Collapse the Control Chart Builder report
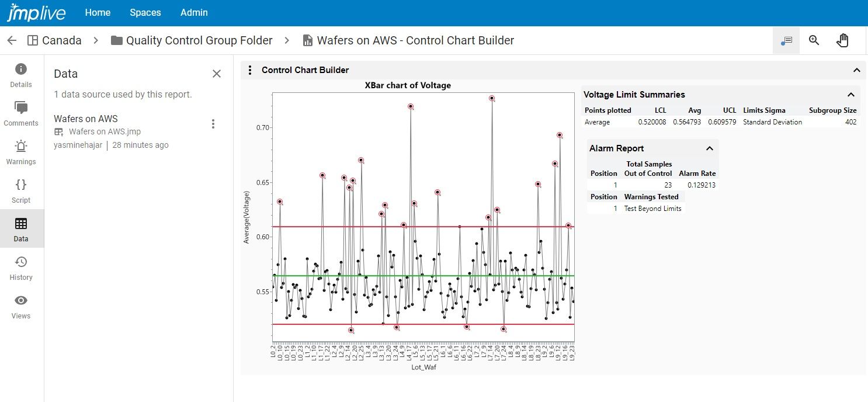 pos(857,70)
